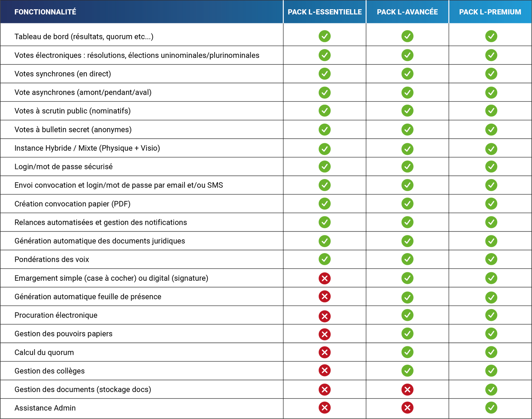This screenshot has width=532, height=419.
Task: Click the red cross for Procuration électronique in L-Essentielle
Action: click(x=325, y=316)
